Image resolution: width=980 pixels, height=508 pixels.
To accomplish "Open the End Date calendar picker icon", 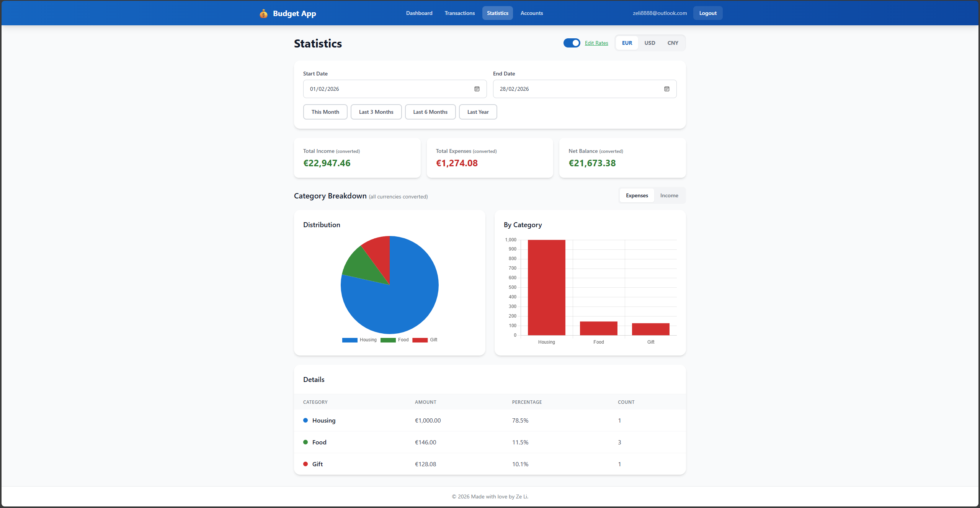I will point(666,89).
